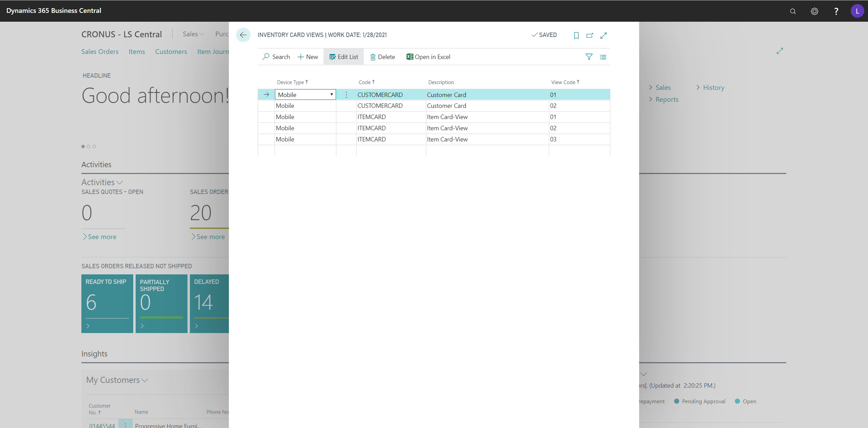
Task: Toggle the filter pane funnel icon
Action: click(x=589, y=57)
